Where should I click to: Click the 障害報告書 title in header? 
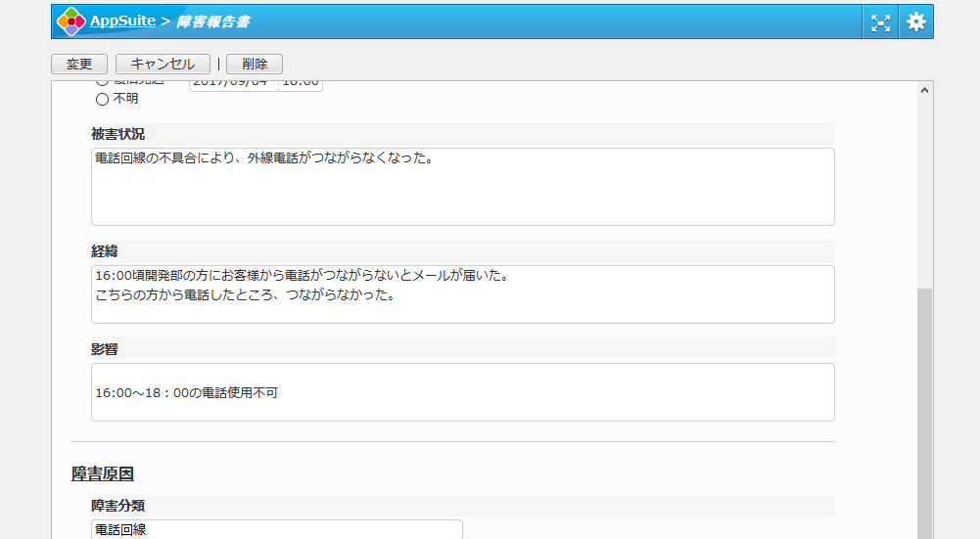tap(212, 22)
